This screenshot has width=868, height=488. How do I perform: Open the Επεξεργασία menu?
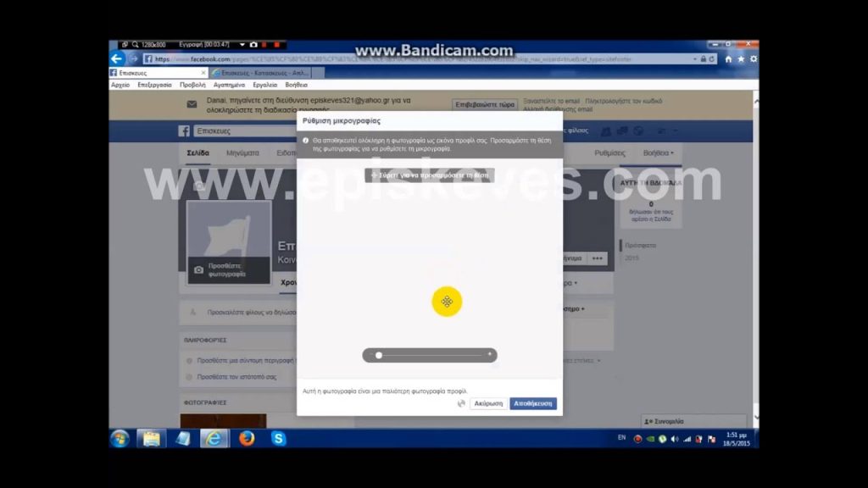[x=154, y=86]
